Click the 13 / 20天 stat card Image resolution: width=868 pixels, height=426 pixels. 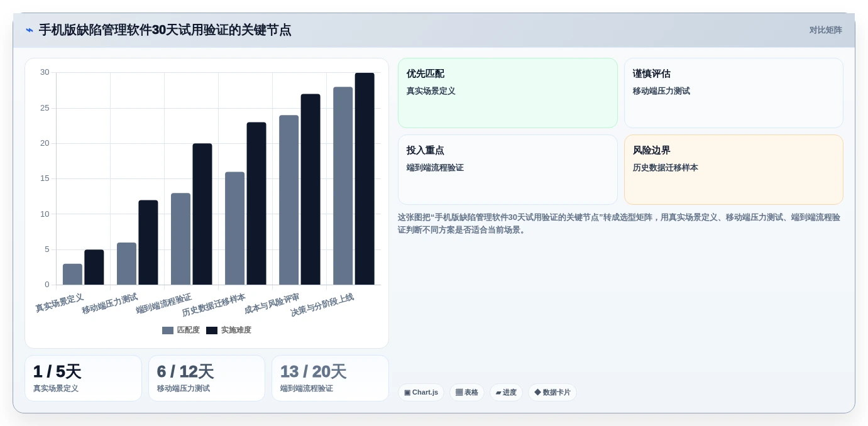tap(330, 378)
